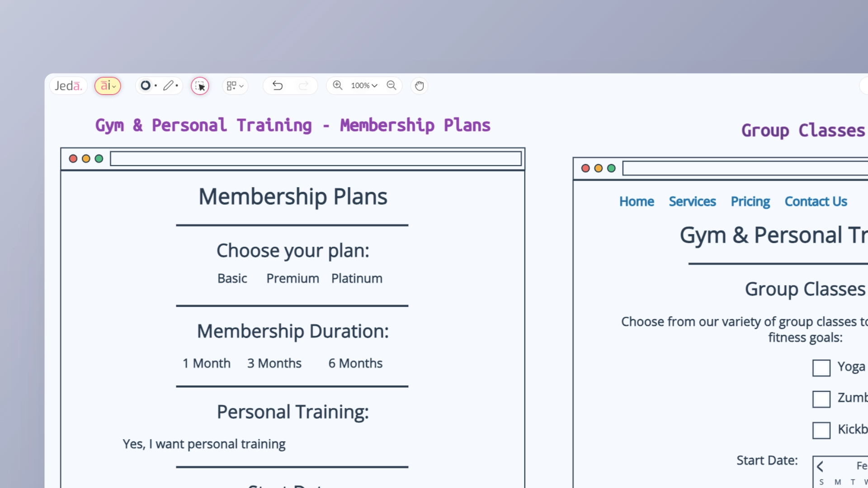Click the calendar previous month arrow
868x488 pixels.
(821, 466)
